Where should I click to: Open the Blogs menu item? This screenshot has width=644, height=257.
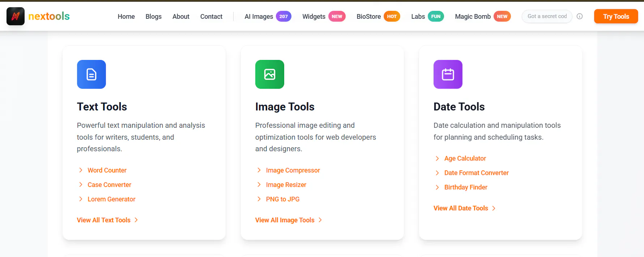154,16
